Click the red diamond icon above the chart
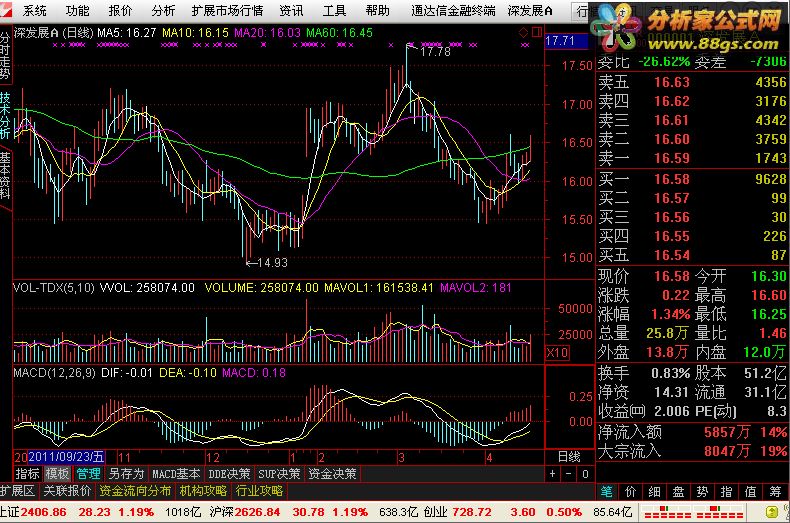 (524, 33)
